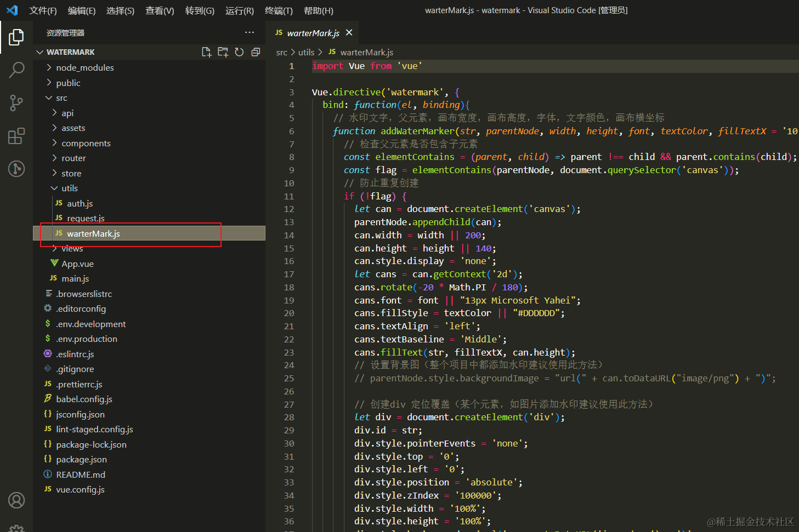
Task: Refresh the explorer file tree
Action: pyautogui.click(x=239, y=52)
